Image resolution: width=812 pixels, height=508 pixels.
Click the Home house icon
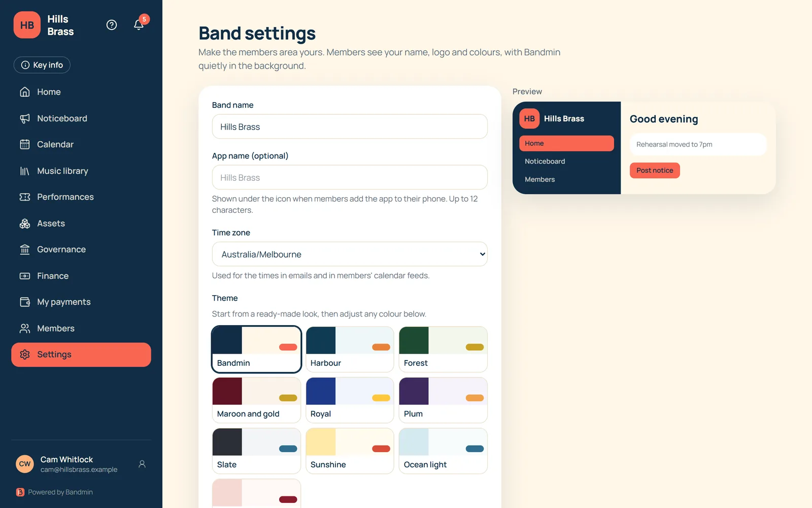(25, 92)
